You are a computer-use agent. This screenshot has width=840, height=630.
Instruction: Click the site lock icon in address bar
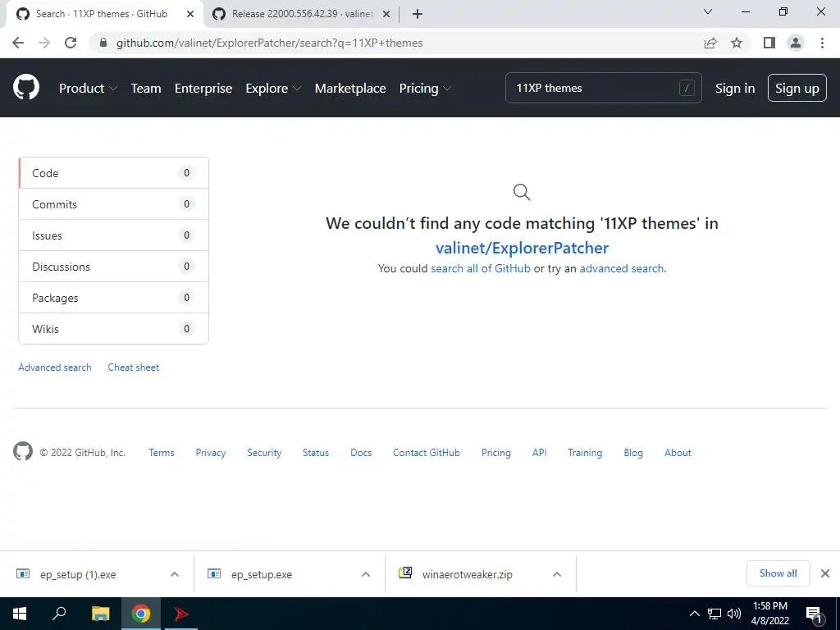click(103, 43)
